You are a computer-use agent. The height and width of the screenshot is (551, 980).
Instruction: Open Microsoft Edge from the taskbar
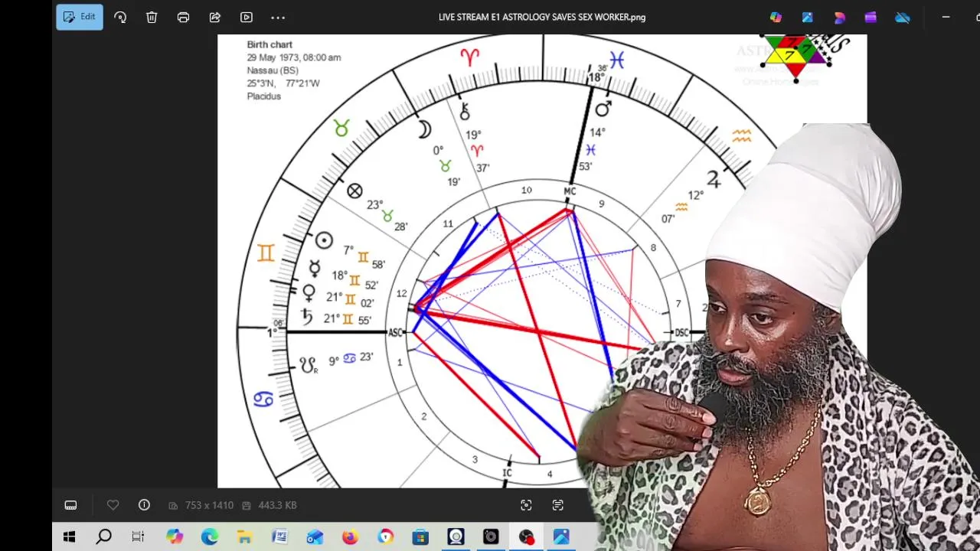(x=209, y=537)
